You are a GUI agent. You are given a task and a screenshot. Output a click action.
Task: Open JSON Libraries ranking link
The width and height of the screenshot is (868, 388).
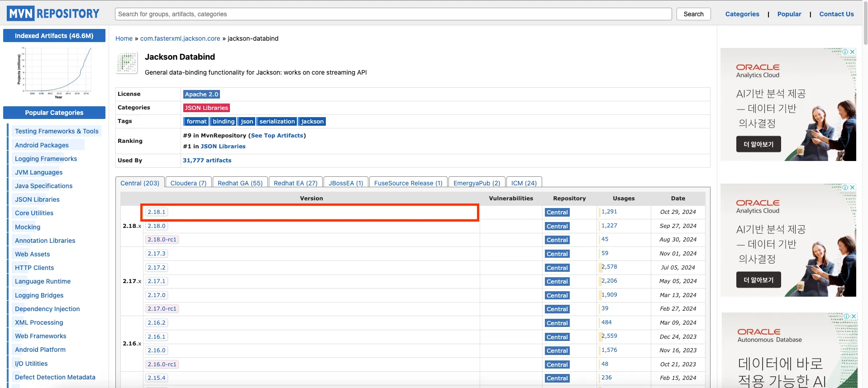click(x=223, y=146)
